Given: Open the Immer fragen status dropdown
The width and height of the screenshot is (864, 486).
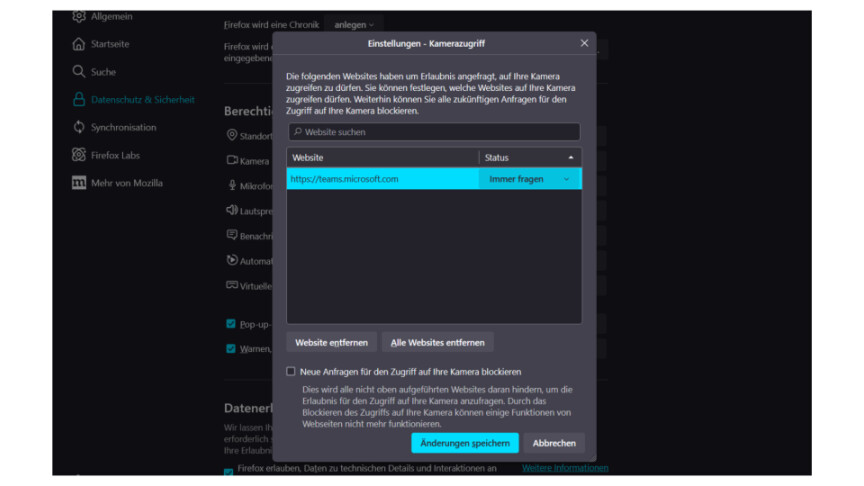Looking at the screenshot, I should coord(530,179).
